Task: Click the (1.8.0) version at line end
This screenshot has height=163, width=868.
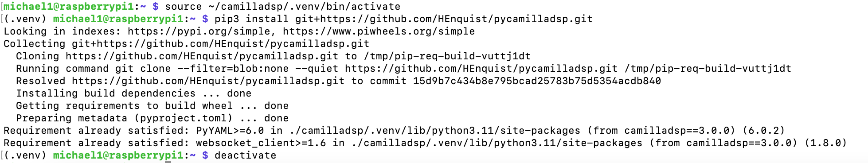Action: tap(826, 143)
